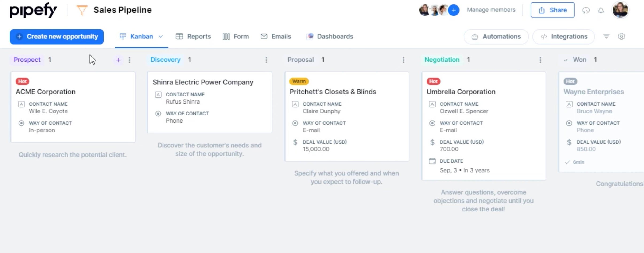Screen dimensions: 644x253
Task: Expand the Kanban view dropdown arrow
Action: coord(161,36)
